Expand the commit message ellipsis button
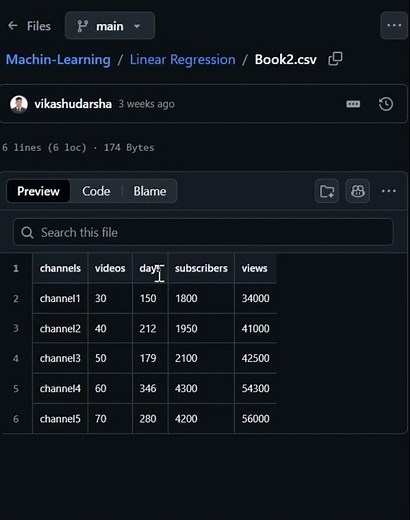The image size is (410, 520). coord(353,104)
